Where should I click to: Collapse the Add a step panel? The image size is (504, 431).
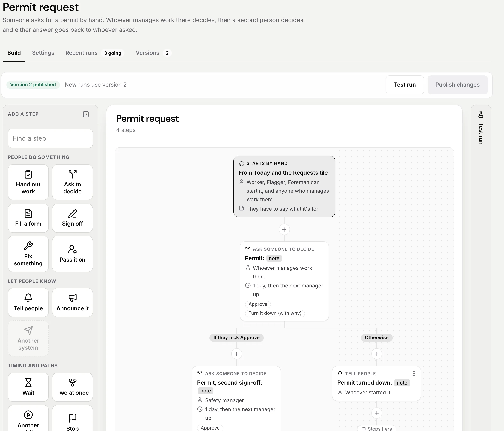point(86,114)
